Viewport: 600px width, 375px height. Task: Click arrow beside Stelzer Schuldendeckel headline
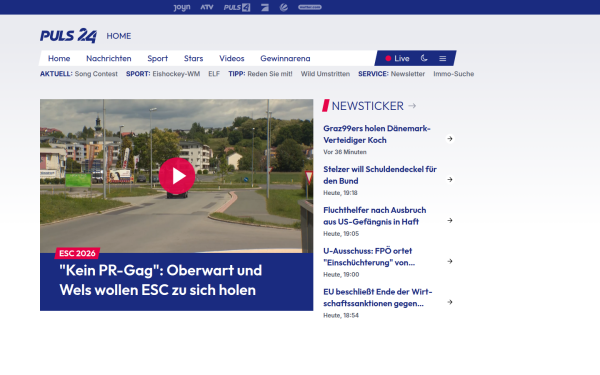tap(450, 179)
